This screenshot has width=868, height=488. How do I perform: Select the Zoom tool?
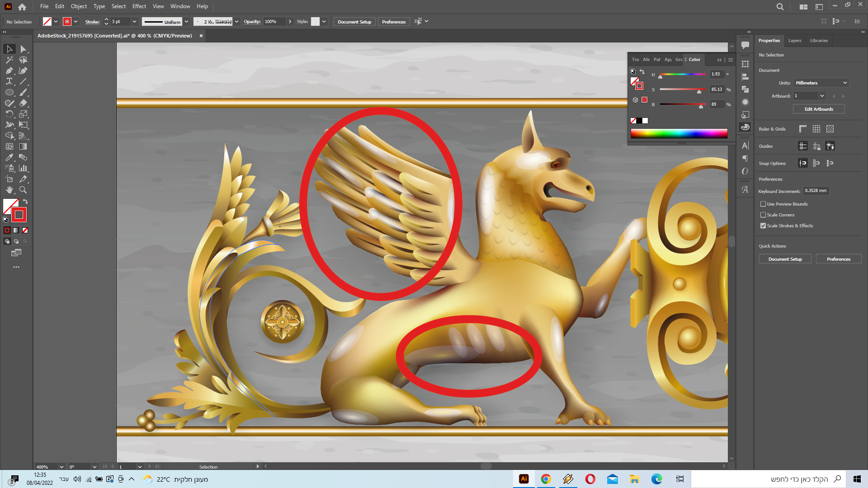23,190
